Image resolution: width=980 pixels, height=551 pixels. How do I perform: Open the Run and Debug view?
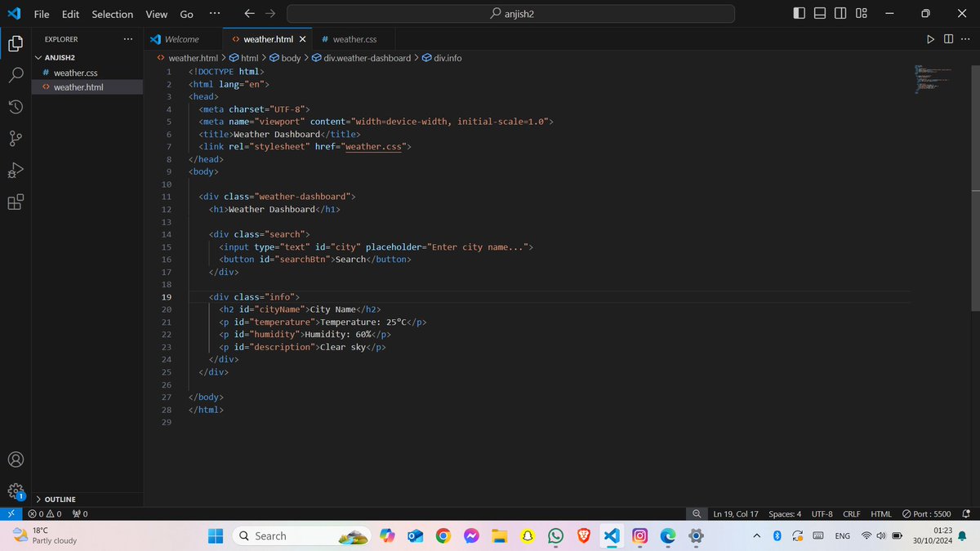tap(16, 171)
